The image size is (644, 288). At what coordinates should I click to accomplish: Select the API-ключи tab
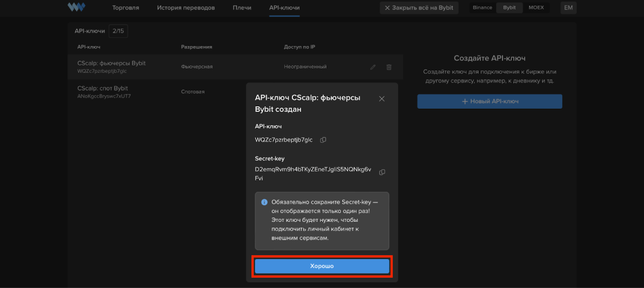(284, 8)
